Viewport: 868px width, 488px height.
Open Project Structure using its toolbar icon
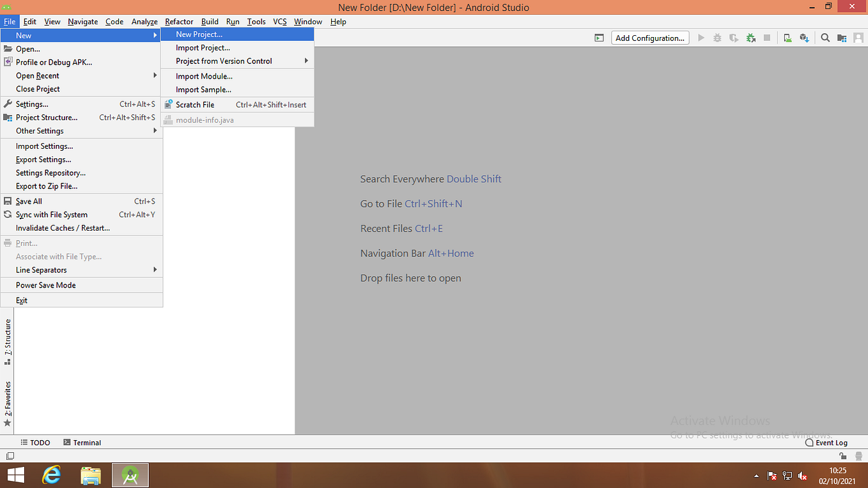tap(842, 38)
